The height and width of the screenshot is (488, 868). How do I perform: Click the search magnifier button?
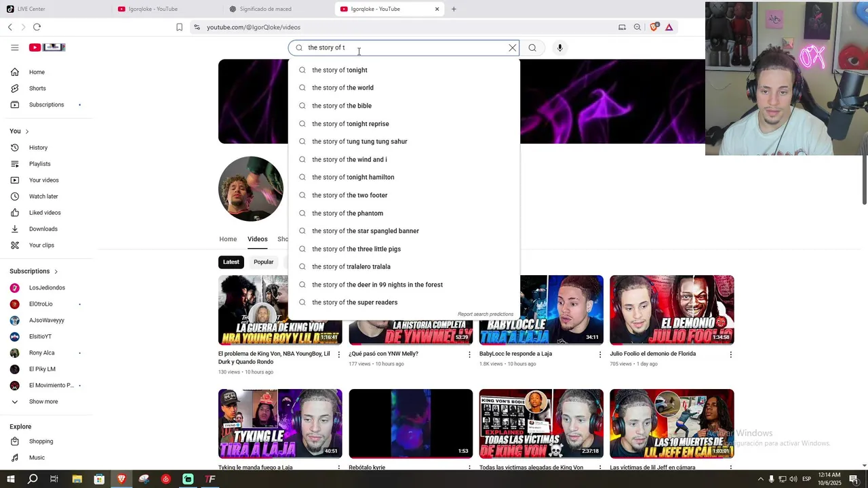pyautogui.click(x=532, y=47)
